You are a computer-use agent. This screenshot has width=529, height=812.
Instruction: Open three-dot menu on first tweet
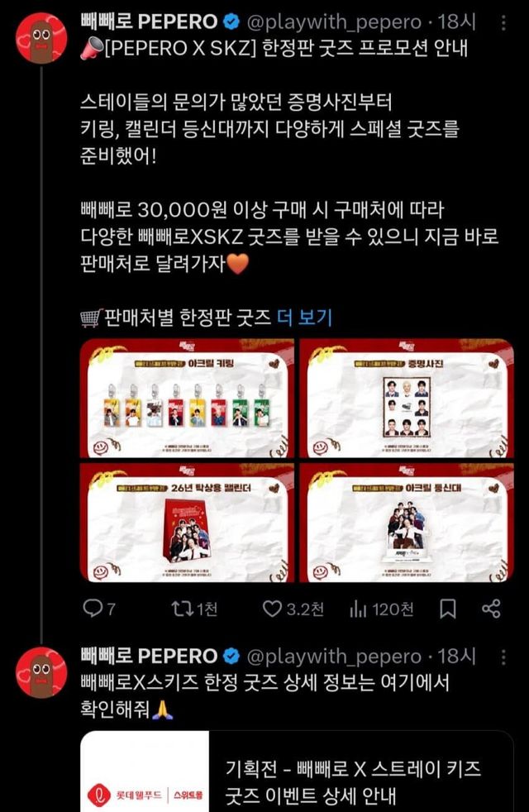(503, 22)
